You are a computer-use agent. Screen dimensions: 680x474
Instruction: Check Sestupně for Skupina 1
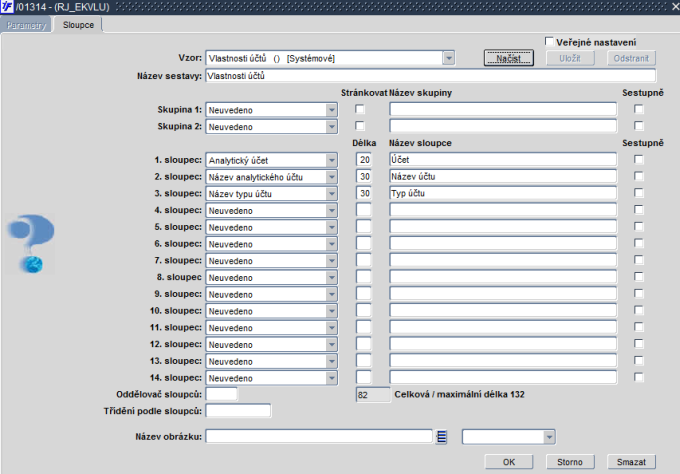click(638, 109)
